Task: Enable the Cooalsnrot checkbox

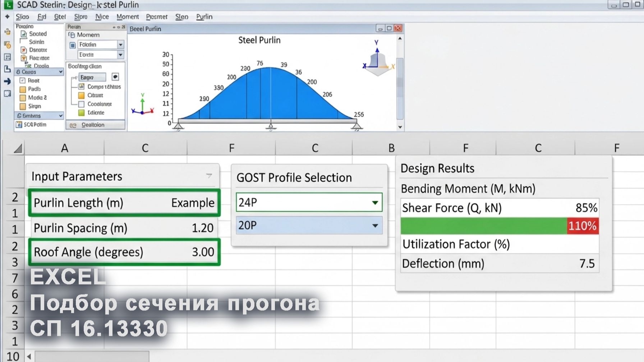Action: tap(82, 104)
